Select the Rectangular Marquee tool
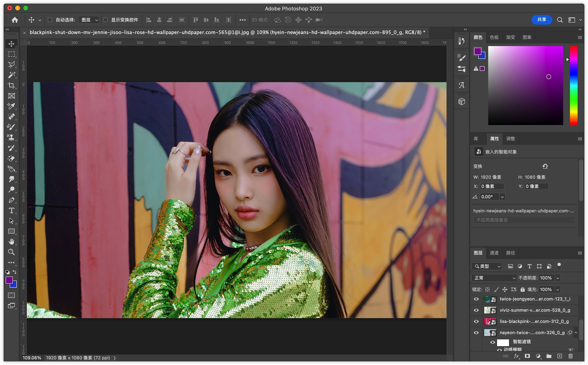 click(11, 54)
